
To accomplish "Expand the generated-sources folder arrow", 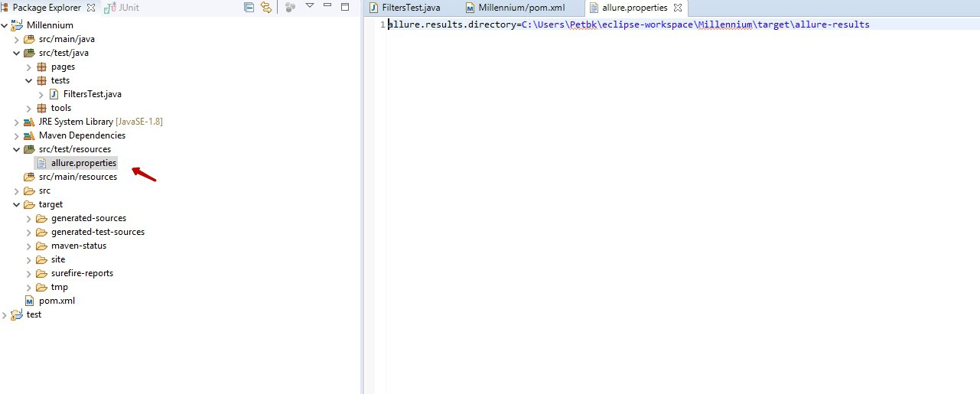I will 29,218.
